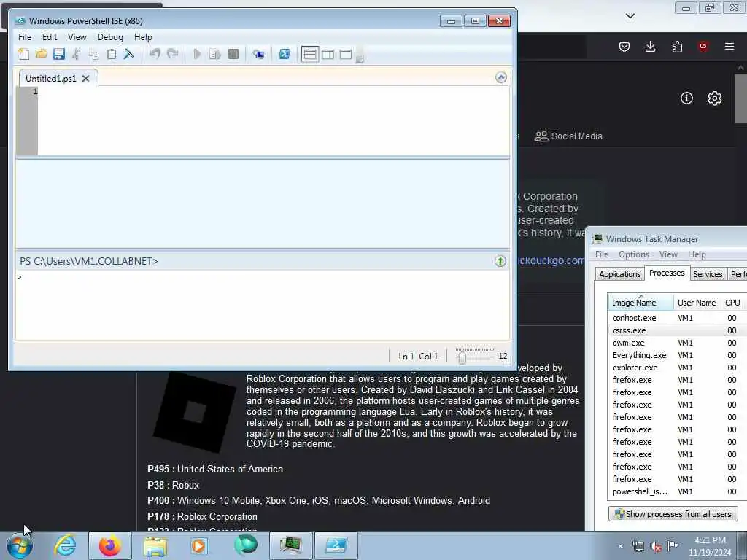Click the Paste clipboard icon
This screenshot has height=560, width=747.
tap(112, 54)
